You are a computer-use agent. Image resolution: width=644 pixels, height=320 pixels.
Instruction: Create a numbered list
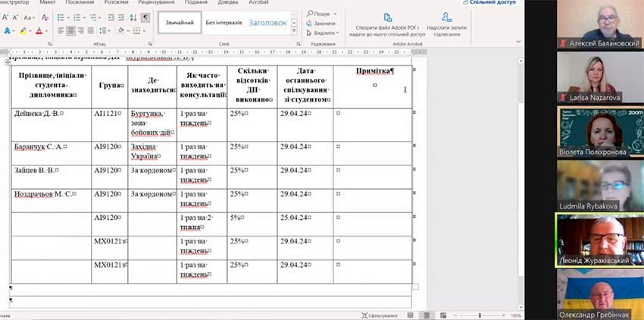(x=77, y=17)
